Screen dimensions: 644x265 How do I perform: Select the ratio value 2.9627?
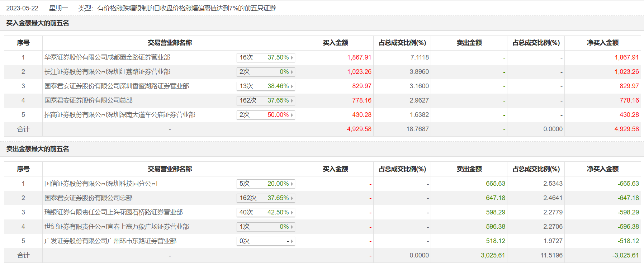[419, 100]
